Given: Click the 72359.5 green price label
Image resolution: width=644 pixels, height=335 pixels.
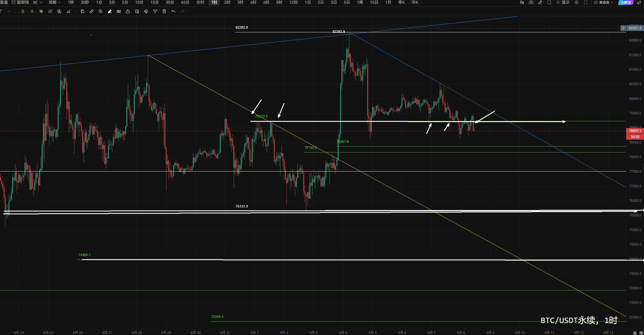Looking at the screenshot, I should click(217, 317).
